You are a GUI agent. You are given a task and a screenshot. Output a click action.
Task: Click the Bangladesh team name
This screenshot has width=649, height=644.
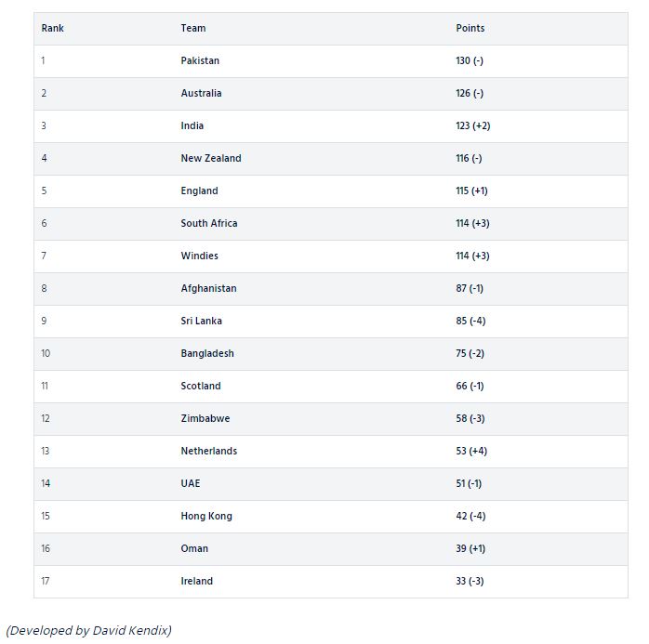[207, 353]
